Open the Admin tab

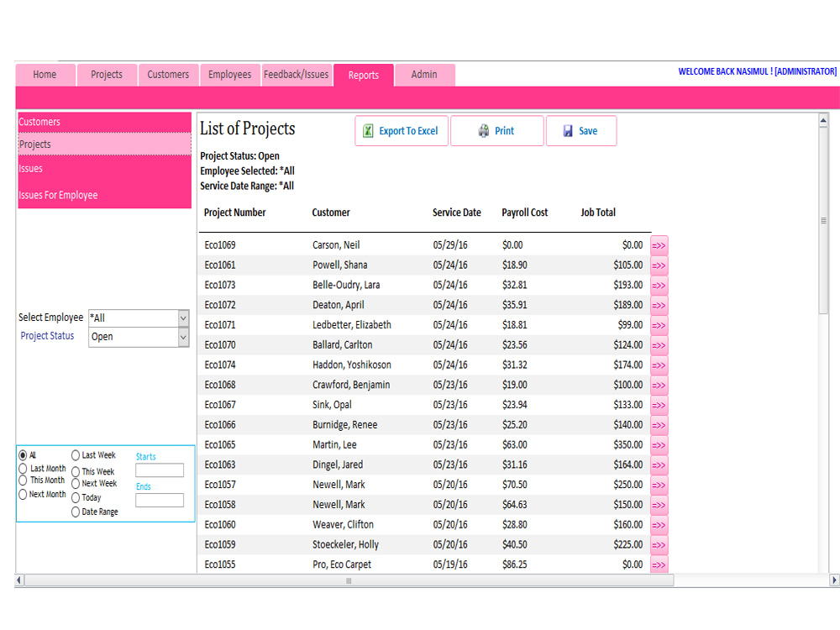click(x=424, y=75)
